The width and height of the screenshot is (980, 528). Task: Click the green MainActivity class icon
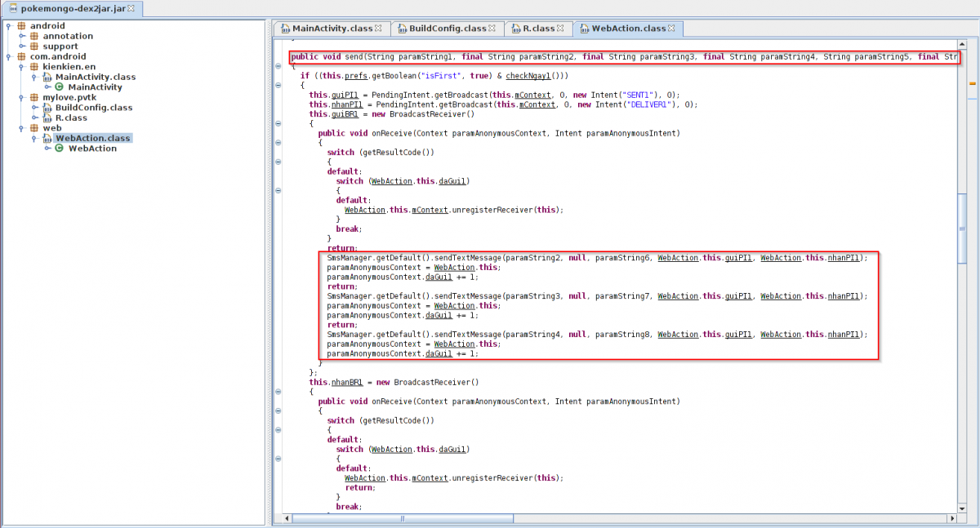[x=60, y=87]
